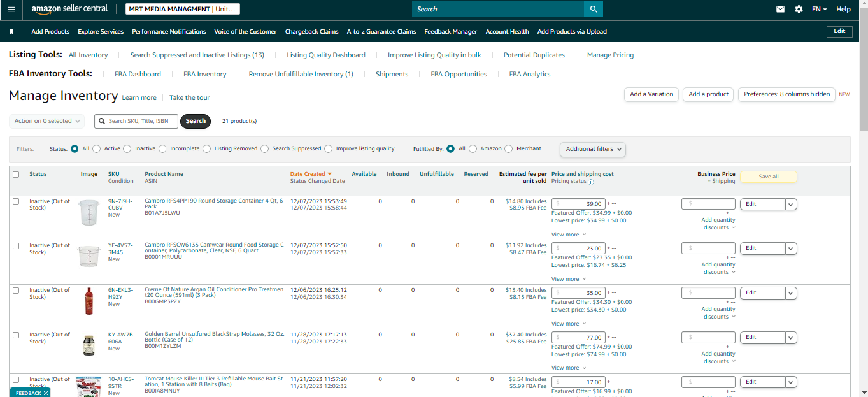The image size is (868, 397).
Task: Select Fulfilled By Merchant radio button
Action: 508,148
